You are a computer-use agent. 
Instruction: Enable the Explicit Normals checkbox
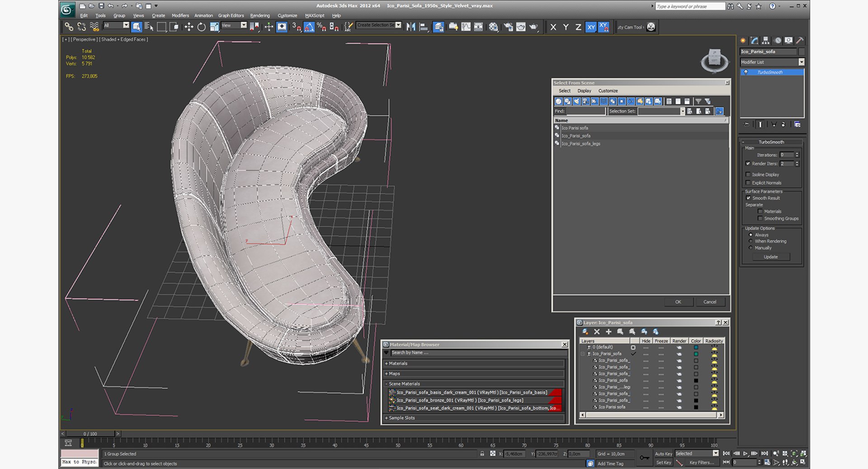(748, 183)
